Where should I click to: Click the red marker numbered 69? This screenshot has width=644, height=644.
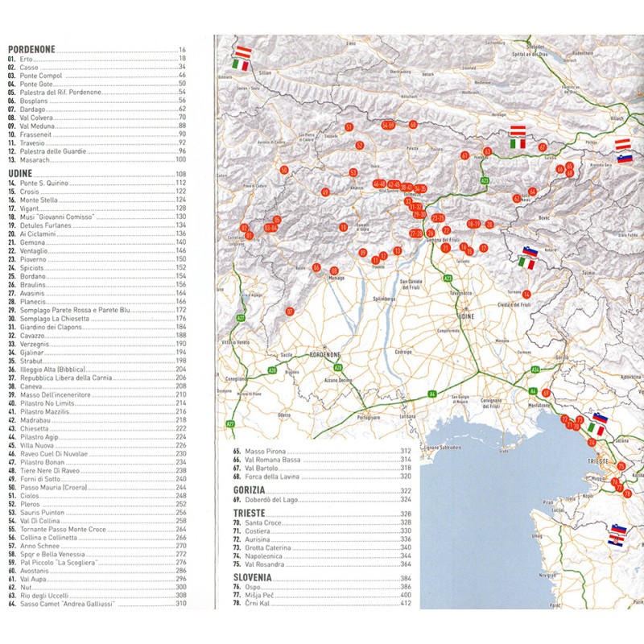(x=546, y=393)
